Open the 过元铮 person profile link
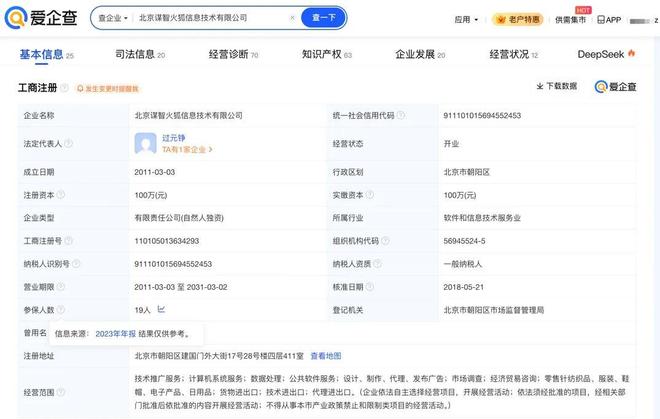The width and height of the screenshot is (660, 419). coord(173,138)
